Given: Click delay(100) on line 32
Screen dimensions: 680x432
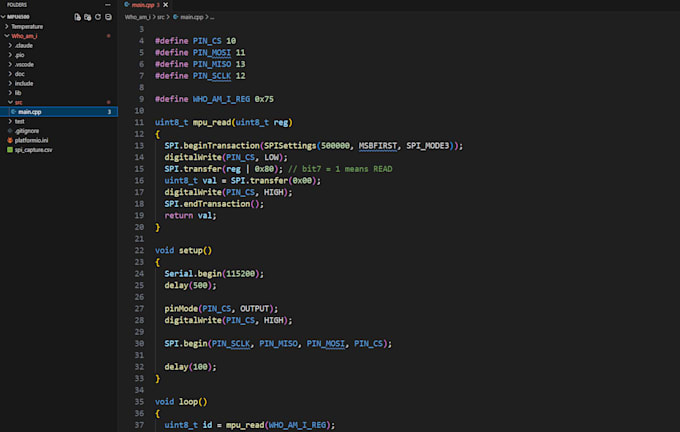Looking at the screenshot, I should pyautogui.click(x=190, y=367).
